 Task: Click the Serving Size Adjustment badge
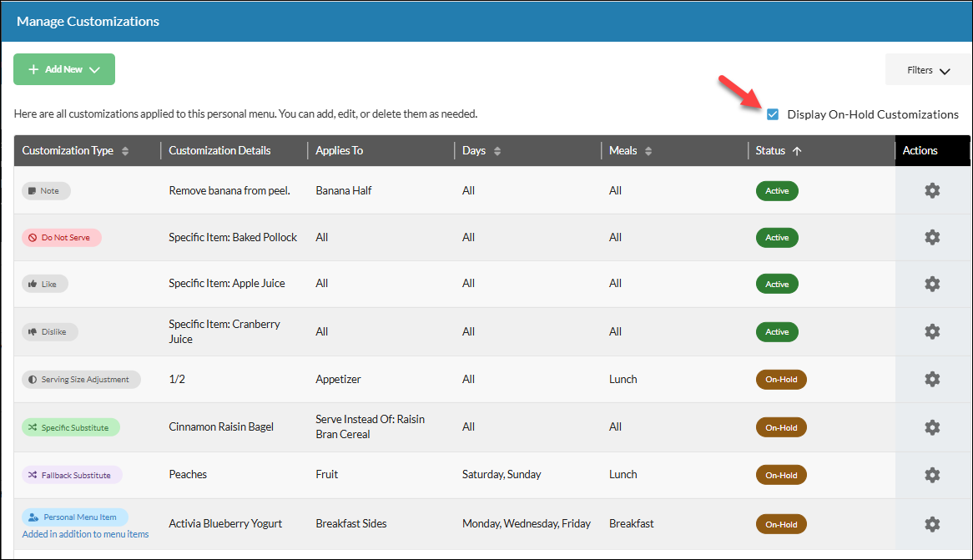pyautogui.click(x=81, y=380)
